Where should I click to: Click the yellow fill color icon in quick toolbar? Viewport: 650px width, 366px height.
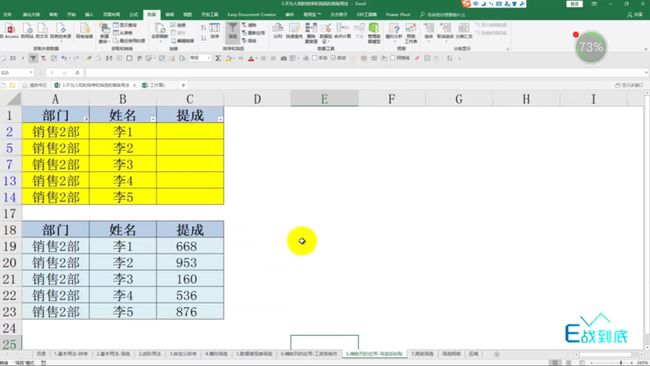point(228,58)
